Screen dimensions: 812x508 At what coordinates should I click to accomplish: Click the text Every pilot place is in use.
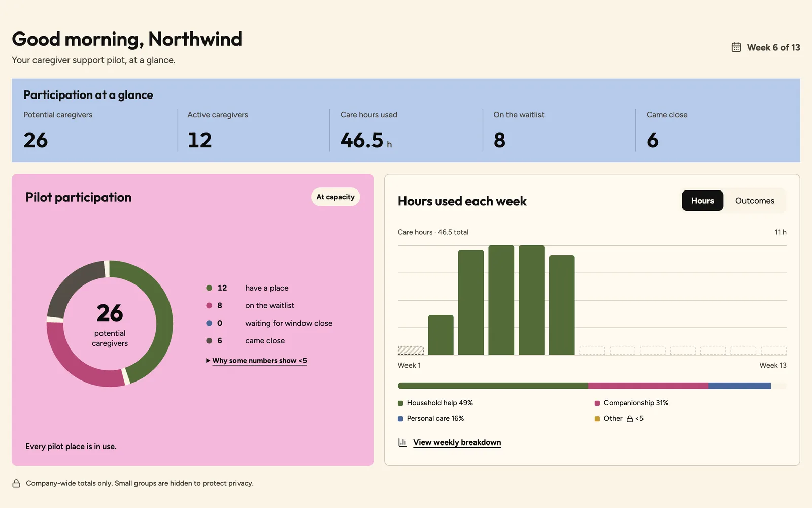pos(71,447)
